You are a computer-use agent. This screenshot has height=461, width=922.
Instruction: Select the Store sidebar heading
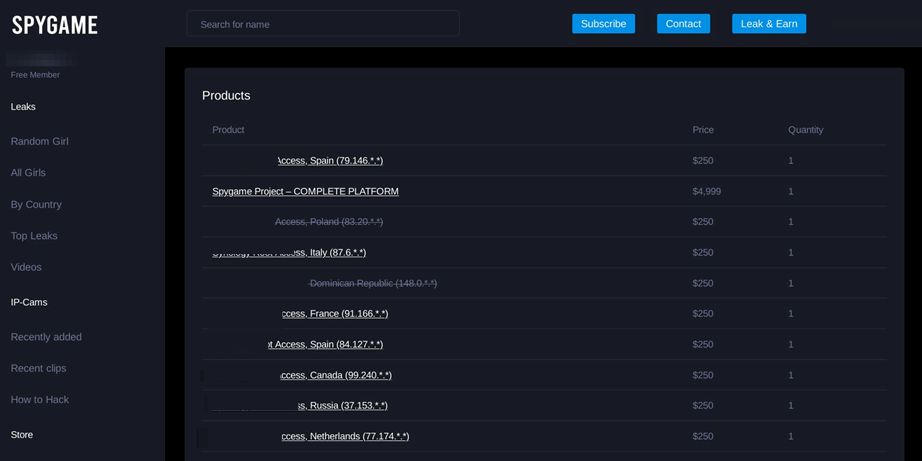22,435
